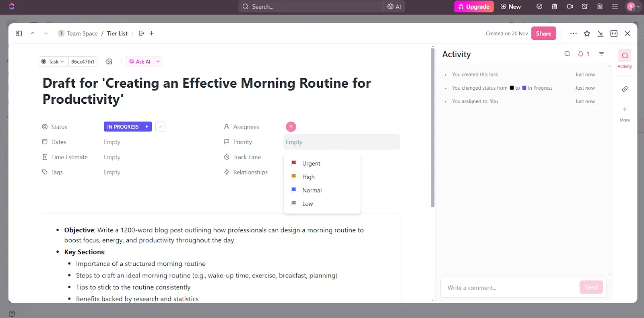Select High priority

[x=322, y=177]
